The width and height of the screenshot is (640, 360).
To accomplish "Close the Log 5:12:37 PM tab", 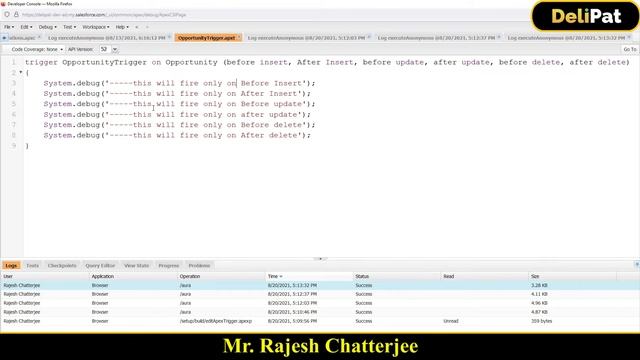I will [499, 37].
